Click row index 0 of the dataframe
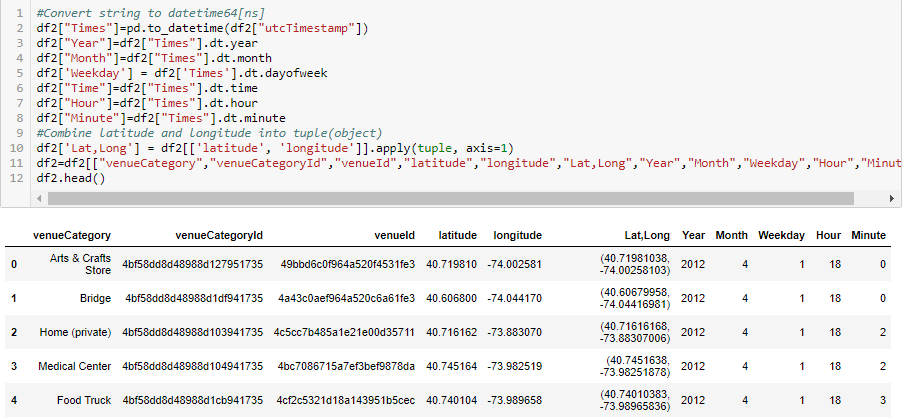This screenshot has width=907, height=419. (x=14, y=264)
